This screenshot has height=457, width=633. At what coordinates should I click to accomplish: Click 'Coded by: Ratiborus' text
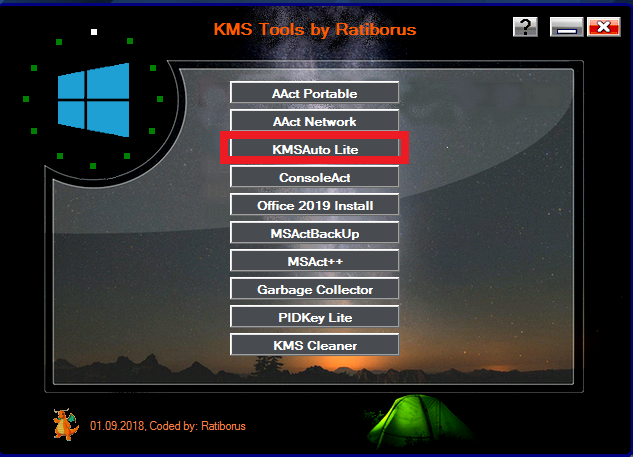coord(197,426)
